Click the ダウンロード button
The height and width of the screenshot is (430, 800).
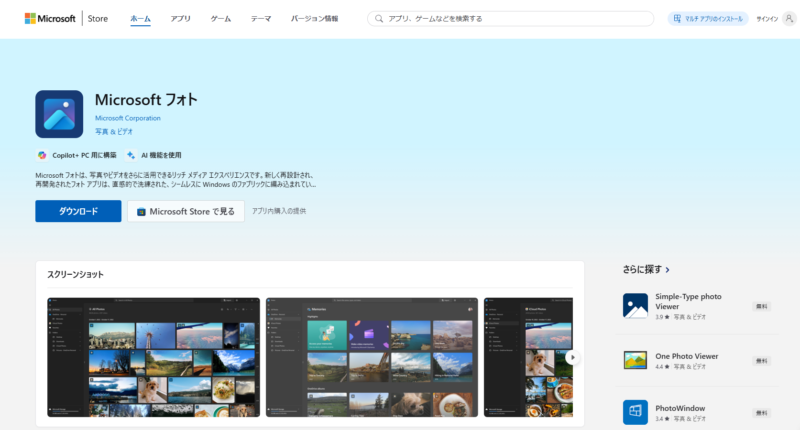[78, 211]
